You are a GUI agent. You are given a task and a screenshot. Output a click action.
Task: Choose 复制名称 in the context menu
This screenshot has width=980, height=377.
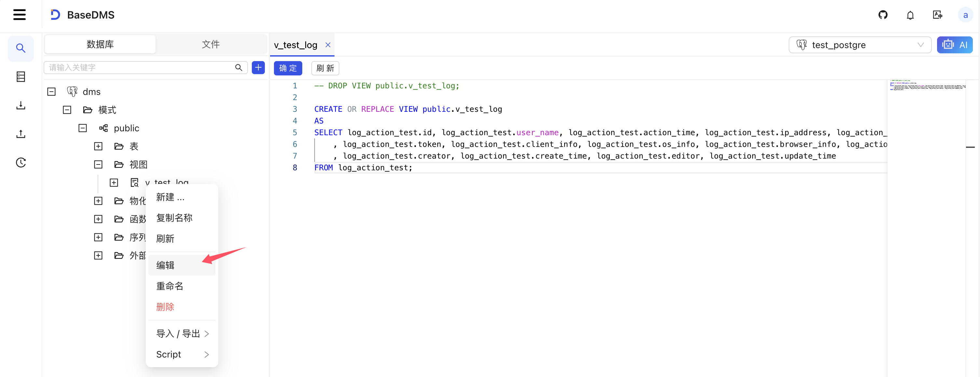pos(182,218)
